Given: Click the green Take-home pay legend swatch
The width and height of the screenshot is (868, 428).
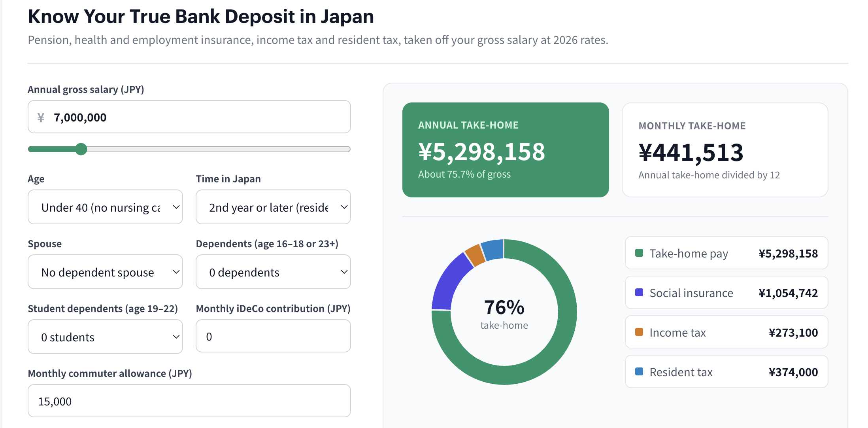Looking at the screenshot, I should pyautogui.click(x=639, y=253).
